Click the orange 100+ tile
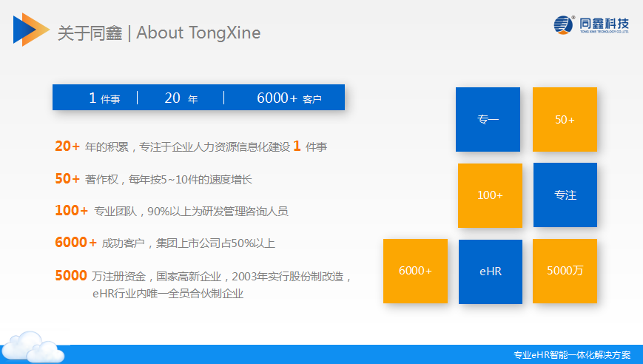This screenshot has height=364, width=643. click(x=490, y=195)
